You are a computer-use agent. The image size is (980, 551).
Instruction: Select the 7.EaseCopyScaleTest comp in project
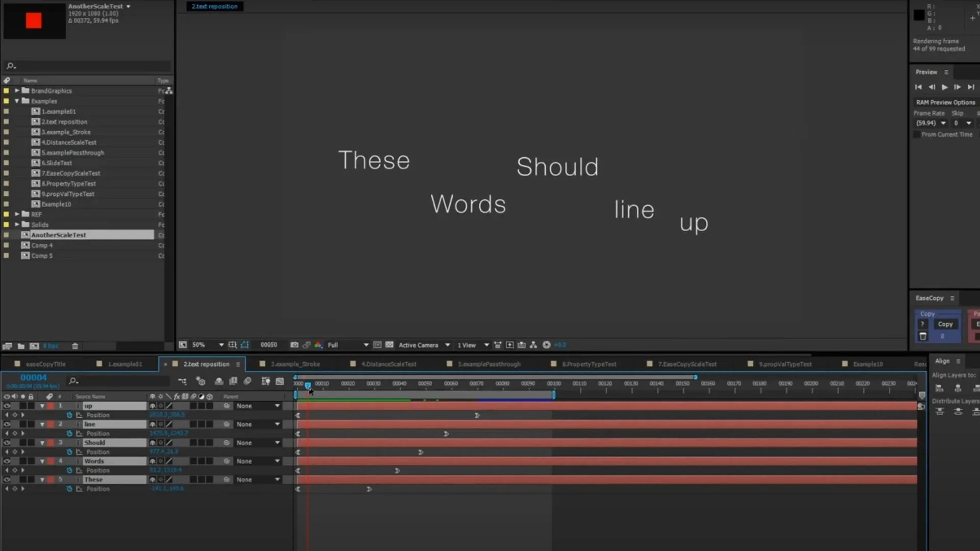[71, 173]
